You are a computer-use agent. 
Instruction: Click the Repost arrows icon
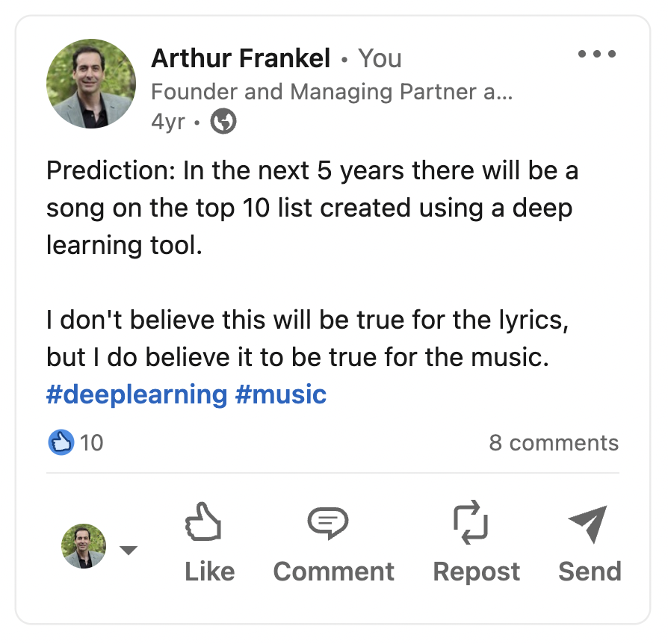tap(471, 522)
